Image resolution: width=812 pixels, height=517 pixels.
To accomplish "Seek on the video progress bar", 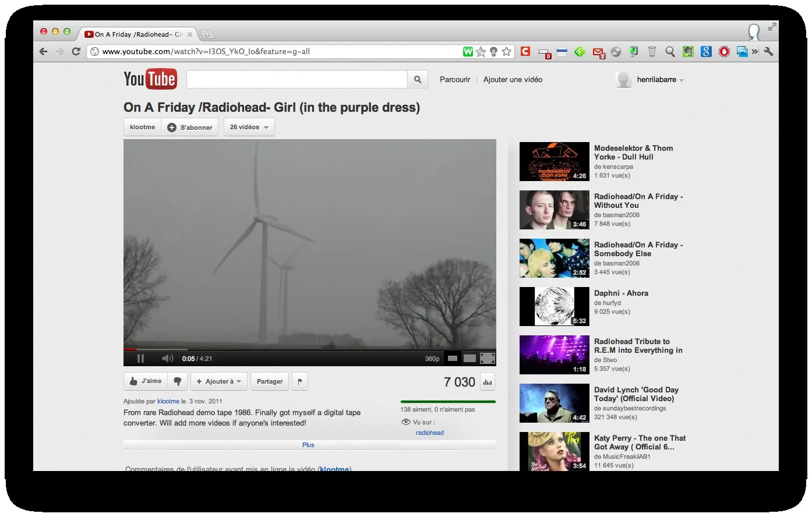I will pyautogui.click(x=309, y=349).
